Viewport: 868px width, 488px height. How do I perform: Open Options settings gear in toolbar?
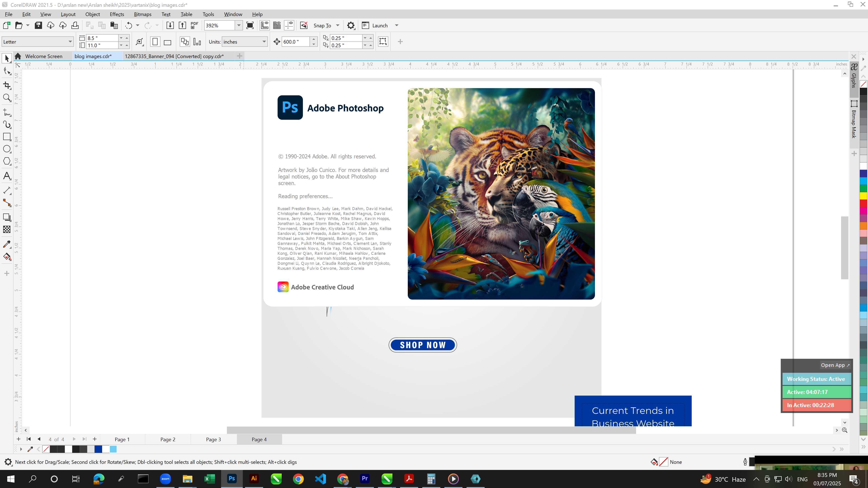pyautogui.click(x=351, y=25)
